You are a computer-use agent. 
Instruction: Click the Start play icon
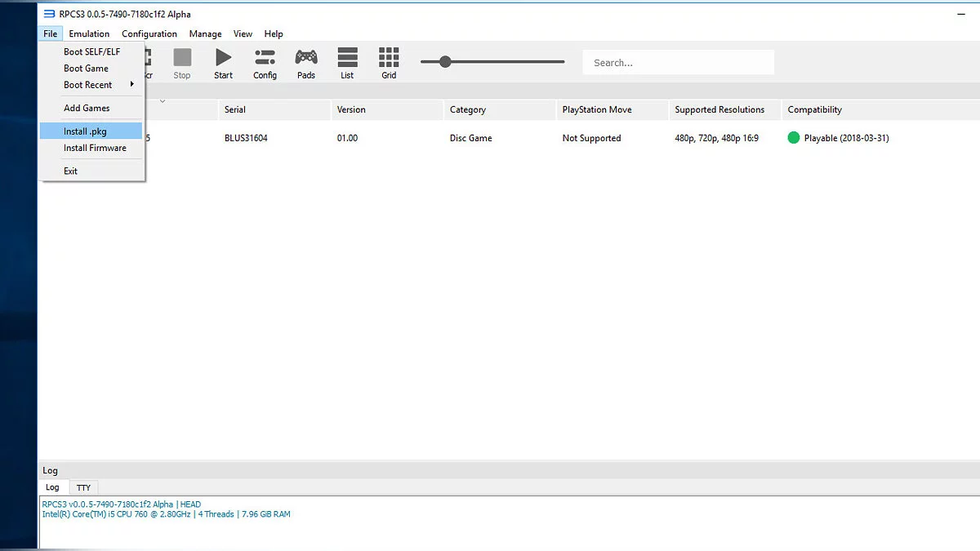[223, 58]
